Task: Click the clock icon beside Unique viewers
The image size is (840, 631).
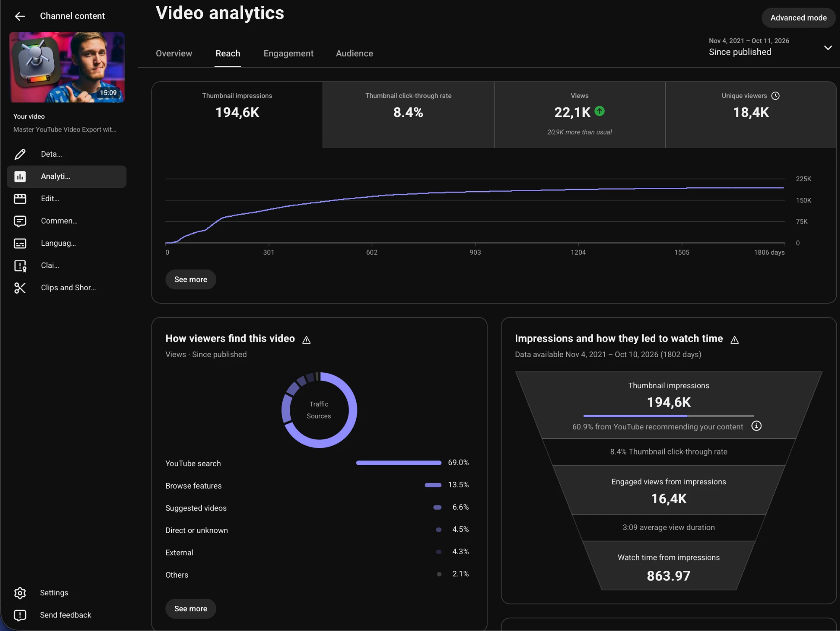Action: (775, 96)
